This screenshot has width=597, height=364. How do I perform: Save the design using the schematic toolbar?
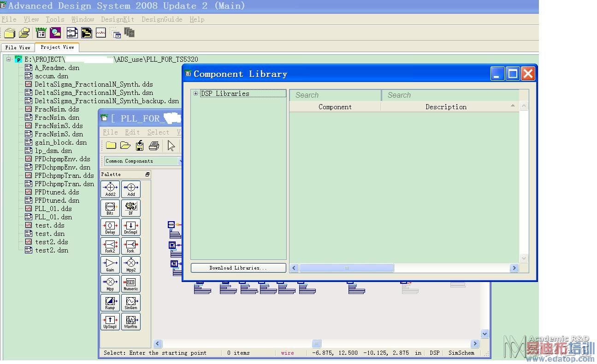pyautogui.click(x=140, y=146)
